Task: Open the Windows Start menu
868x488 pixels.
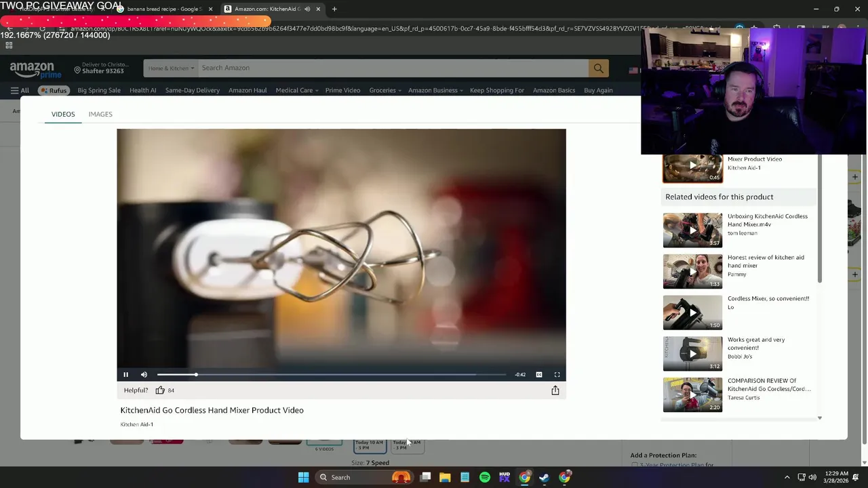Action: 303,477
